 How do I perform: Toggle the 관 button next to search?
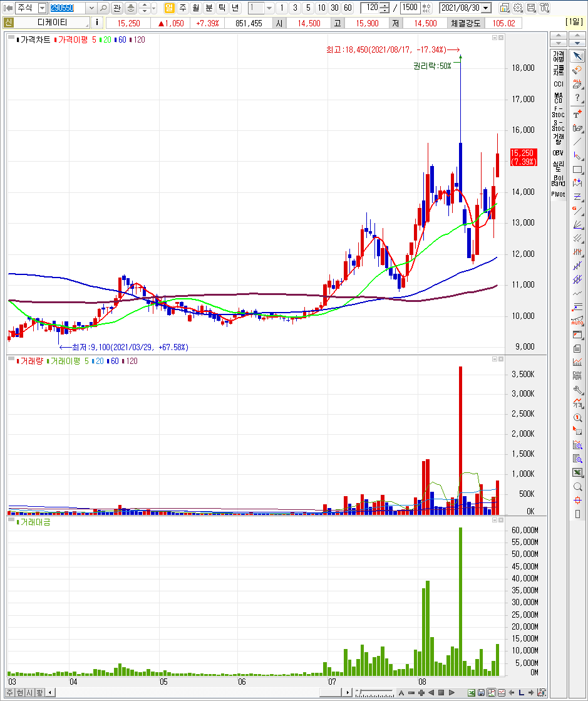click(x=117, y=8)
